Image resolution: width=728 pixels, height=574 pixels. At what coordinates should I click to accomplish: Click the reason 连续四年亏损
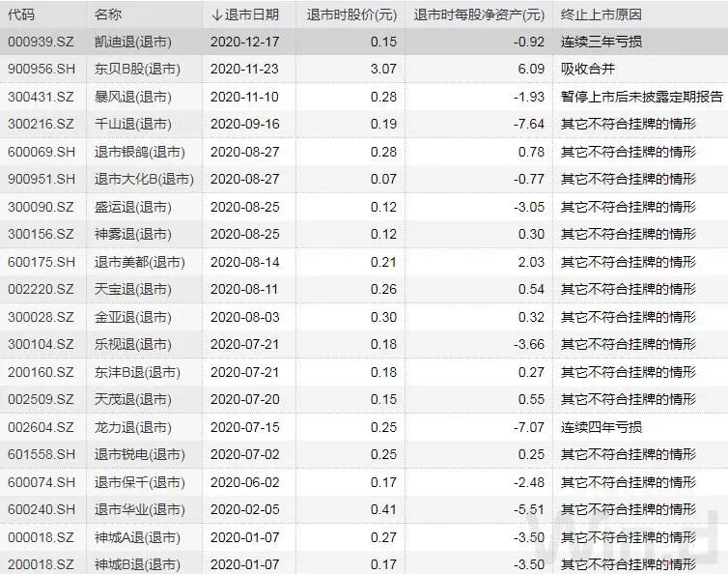point(601,427)
